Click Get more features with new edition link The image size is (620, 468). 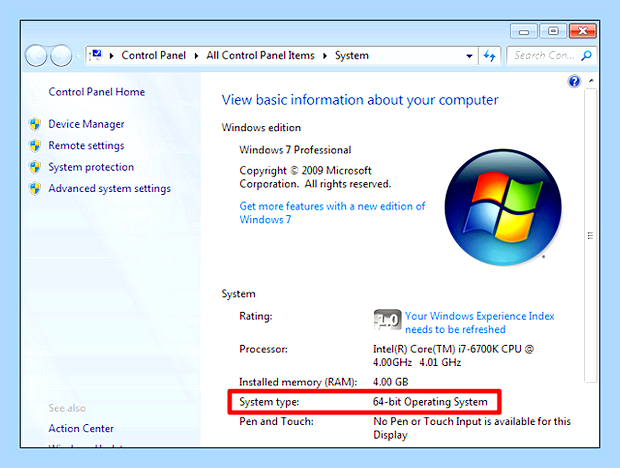coord(332,213)
